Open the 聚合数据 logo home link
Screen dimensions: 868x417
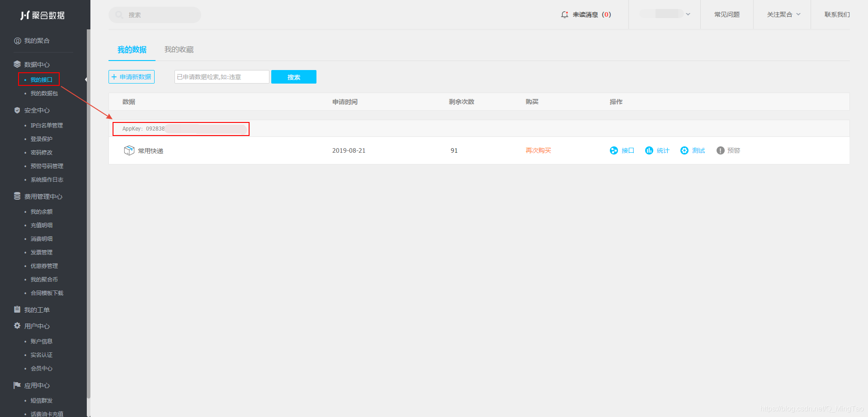[x=43, y=15]
